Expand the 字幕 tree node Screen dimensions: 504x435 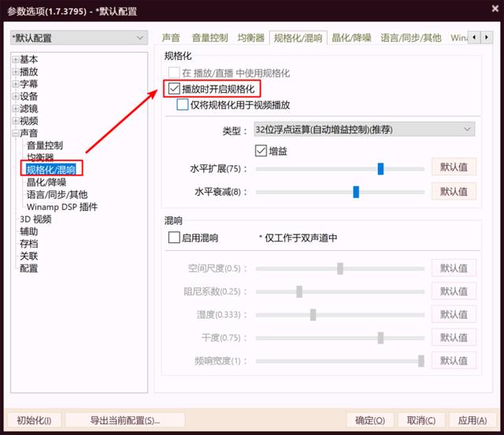click(x=15, y=84)
